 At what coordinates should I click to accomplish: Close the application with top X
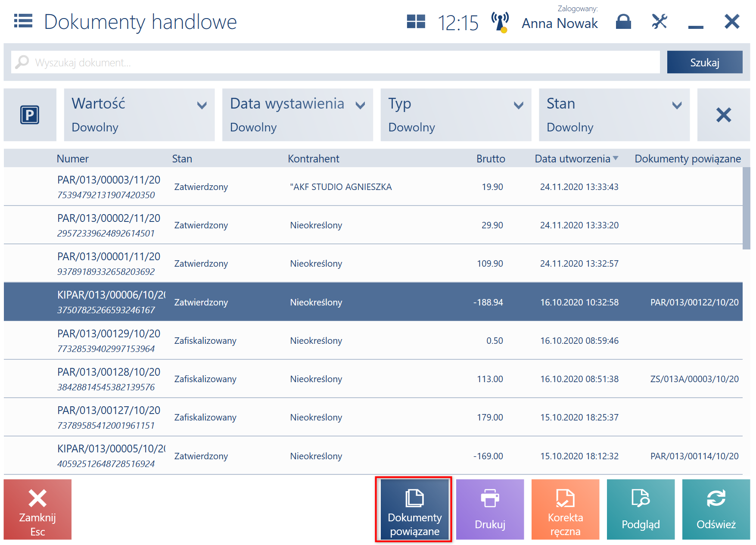click(x=732, y=22)
